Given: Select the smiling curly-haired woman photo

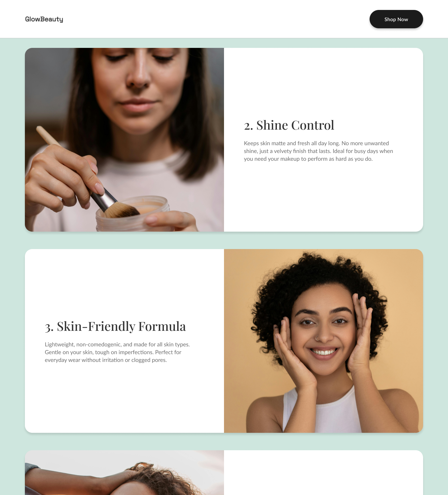Looking at the screenshot, I should (x=324, y=341).
